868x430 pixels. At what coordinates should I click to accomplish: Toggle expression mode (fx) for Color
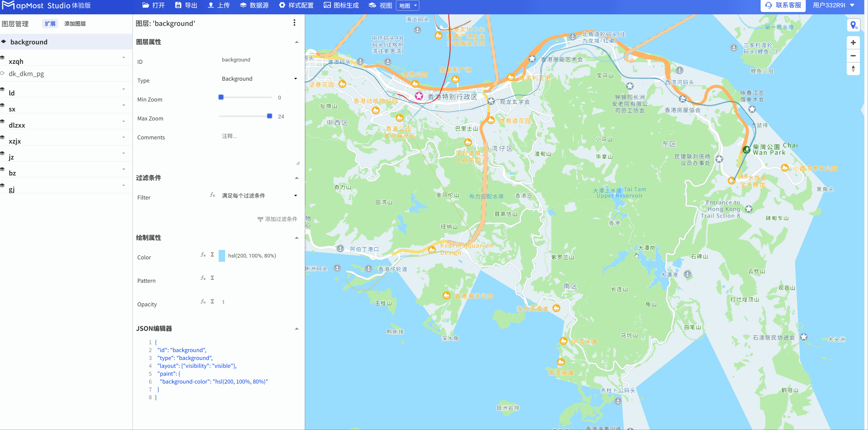203,255
